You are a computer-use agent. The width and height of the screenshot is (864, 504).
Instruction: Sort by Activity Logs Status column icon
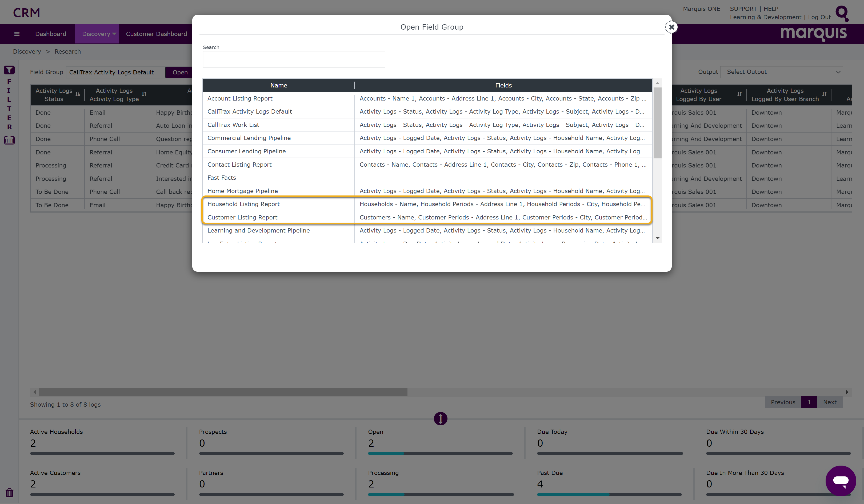(78, 94)
